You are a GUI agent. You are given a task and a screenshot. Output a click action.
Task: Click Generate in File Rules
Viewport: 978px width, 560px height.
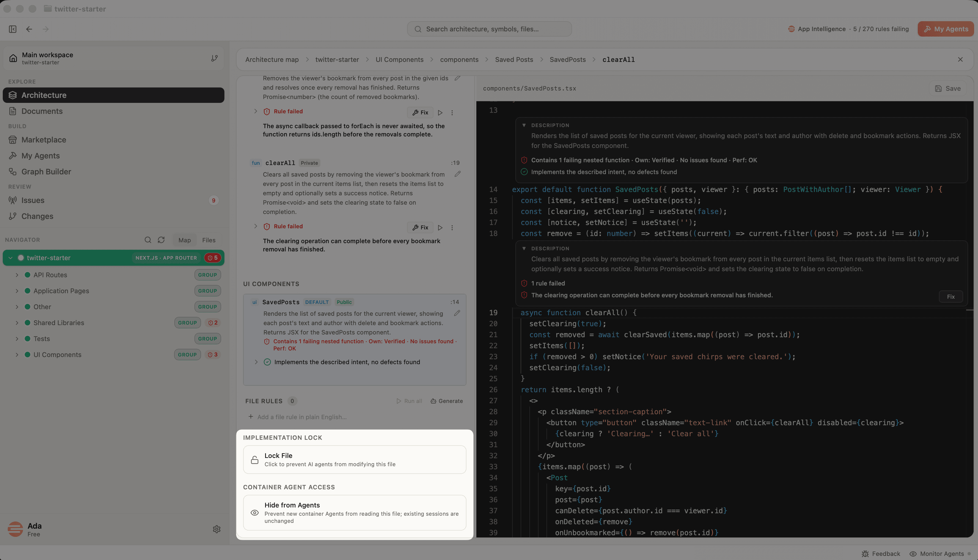coord(446,401)
